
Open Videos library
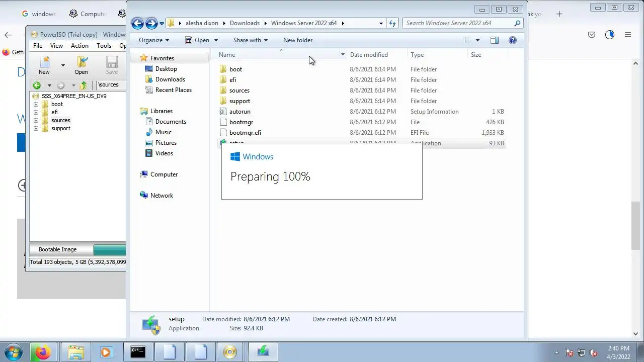point(164,153)
